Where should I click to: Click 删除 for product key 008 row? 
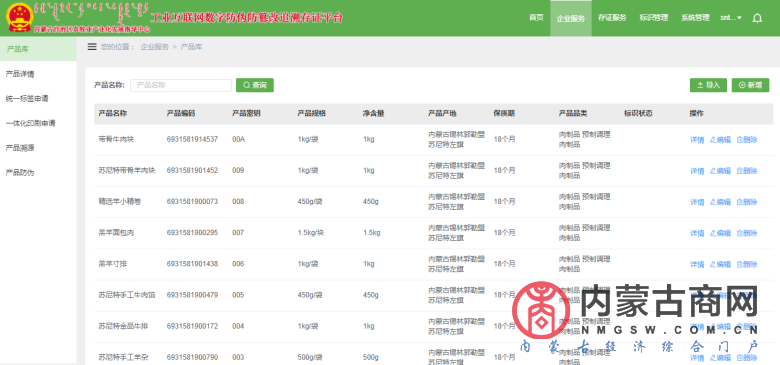[x=747, y=202]
